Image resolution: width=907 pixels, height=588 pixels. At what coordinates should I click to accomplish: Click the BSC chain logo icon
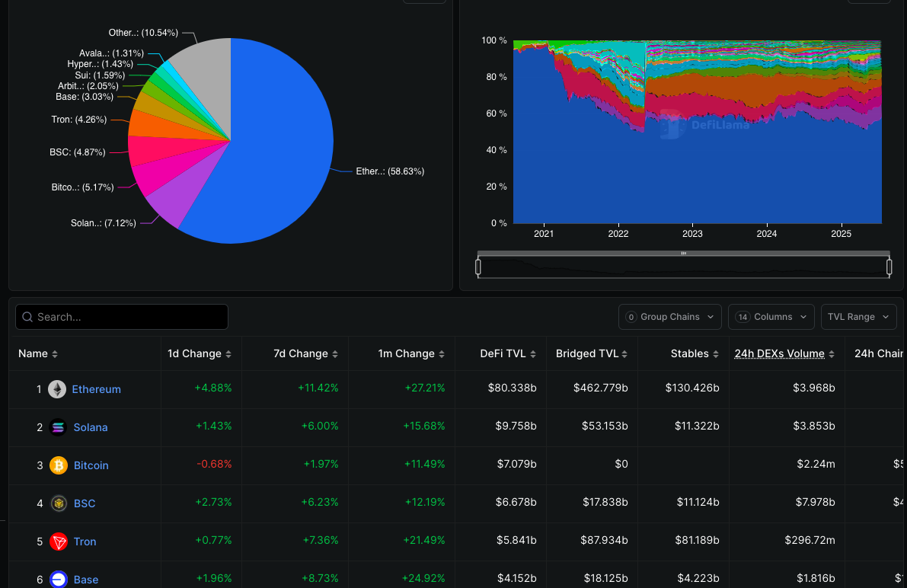(60, 503)
